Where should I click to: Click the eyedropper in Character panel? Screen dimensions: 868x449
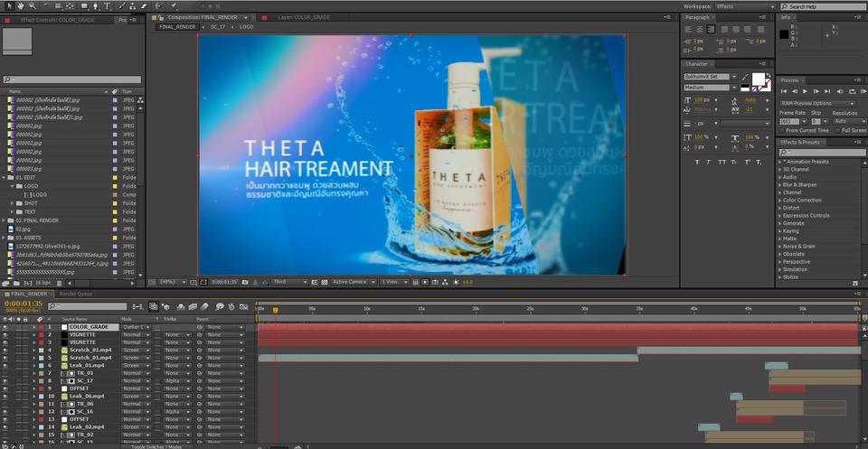[x=745, y=78]
